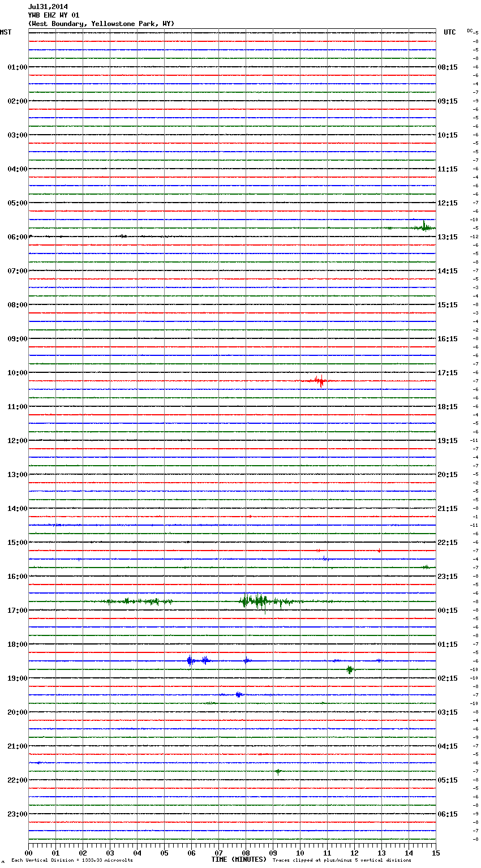
Task: Click the blue burst on the 19:30 trace
Action: (x=238, y=694)
